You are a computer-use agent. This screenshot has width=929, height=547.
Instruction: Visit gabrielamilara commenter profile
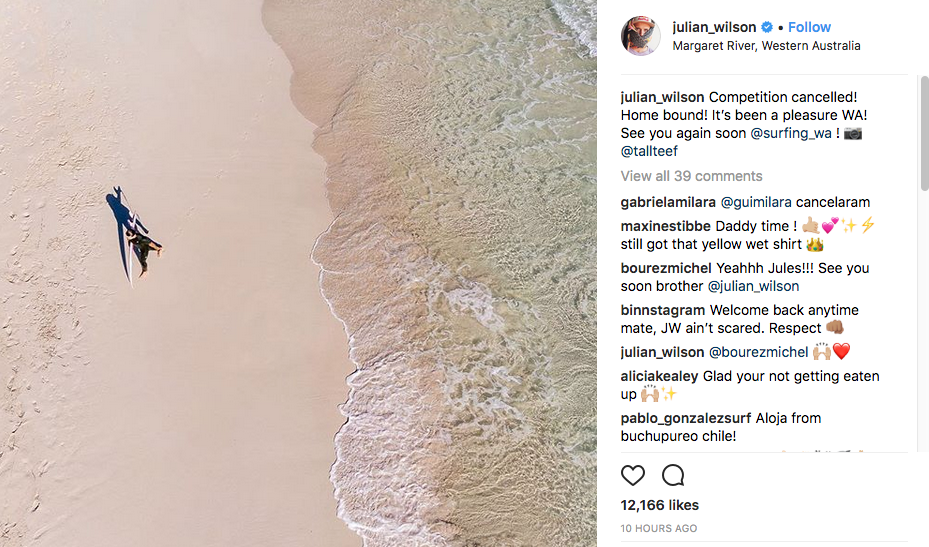tap(668, 202)
